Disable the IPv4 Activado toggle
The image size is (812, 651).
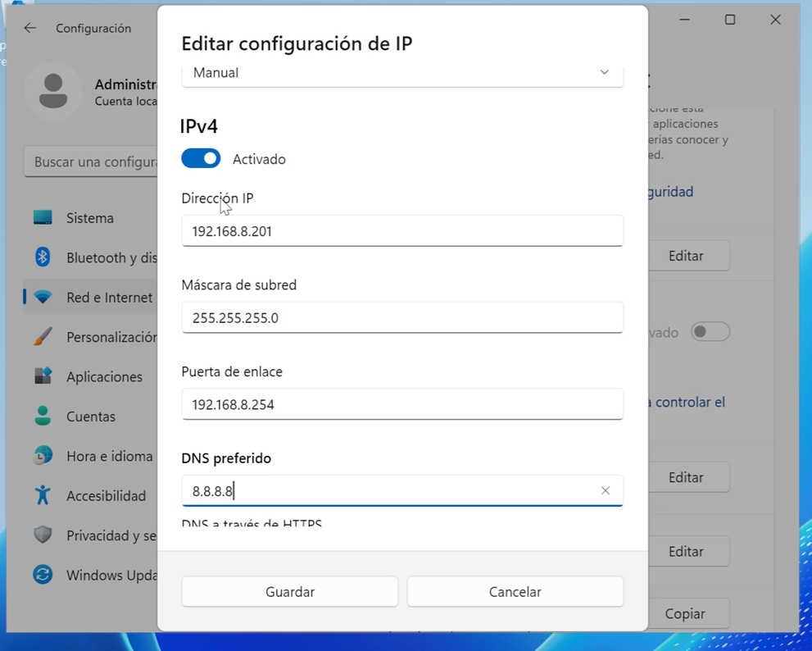click(x=201, y=159)
